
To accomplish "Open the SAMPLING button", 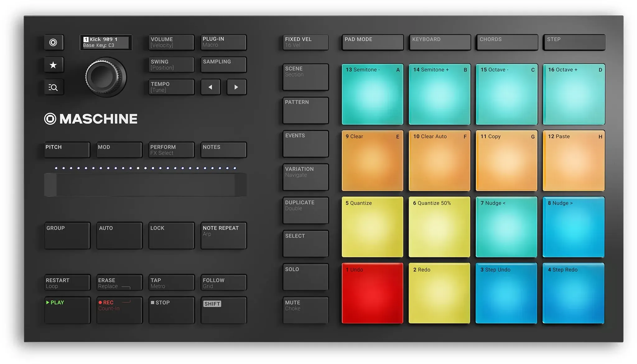I will [x=224, y=65].
